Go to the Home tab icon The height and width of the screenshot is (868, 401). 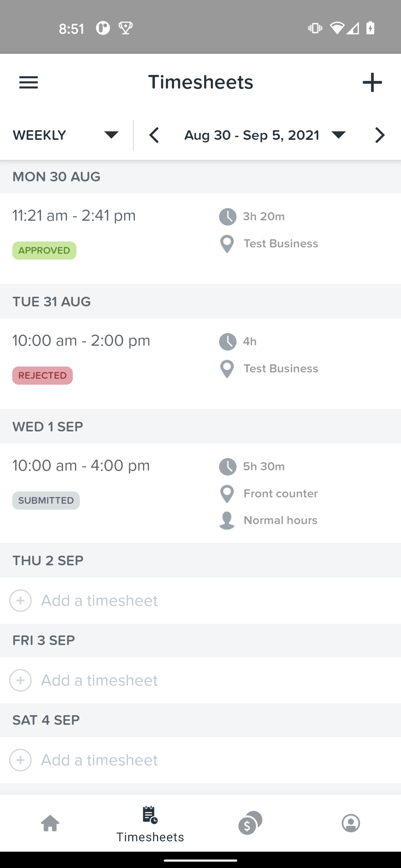pyautogui.click(x=50, y=823)
